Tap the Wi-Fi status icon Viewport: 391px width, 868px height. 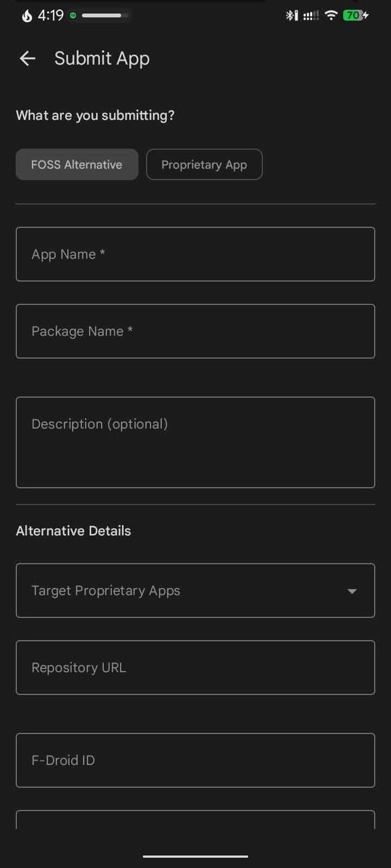coord(331,15)
